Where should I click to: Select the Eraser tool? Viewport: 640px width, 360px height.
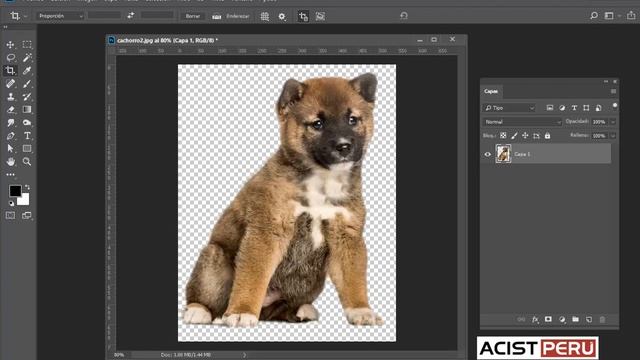(10, 109)
